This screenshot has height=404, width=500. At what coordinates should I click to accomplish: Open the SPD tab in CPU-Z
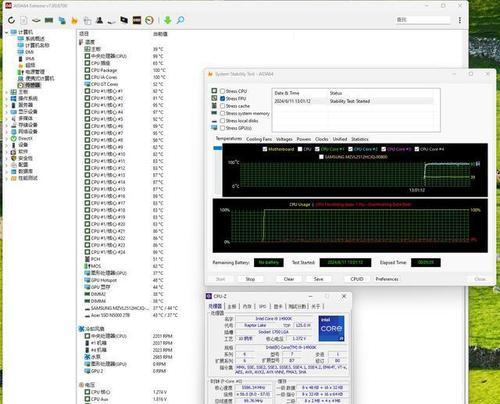(x=263, y=306)
